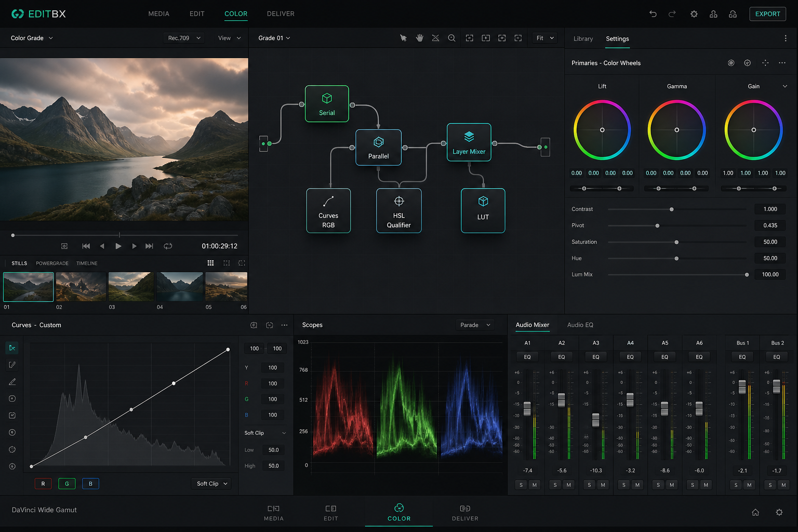Select the hand pan tool
The image size is (798, 532).
coord(419,38)
